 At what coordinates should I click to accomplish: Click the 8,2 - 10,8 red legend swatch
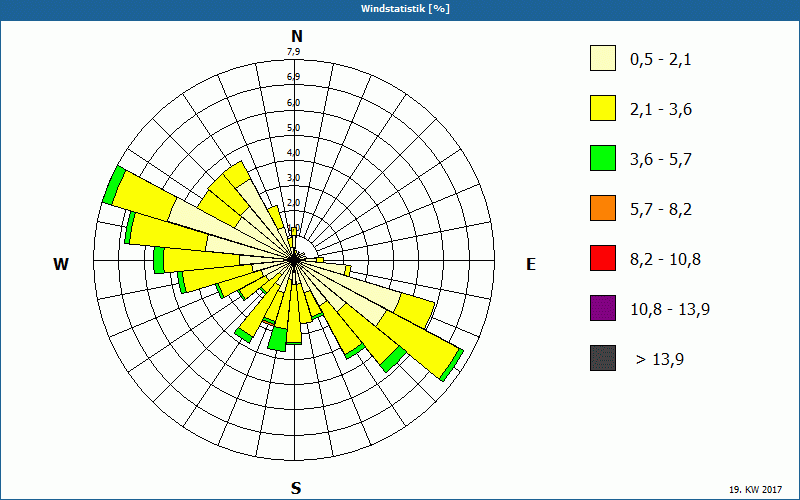603,258
